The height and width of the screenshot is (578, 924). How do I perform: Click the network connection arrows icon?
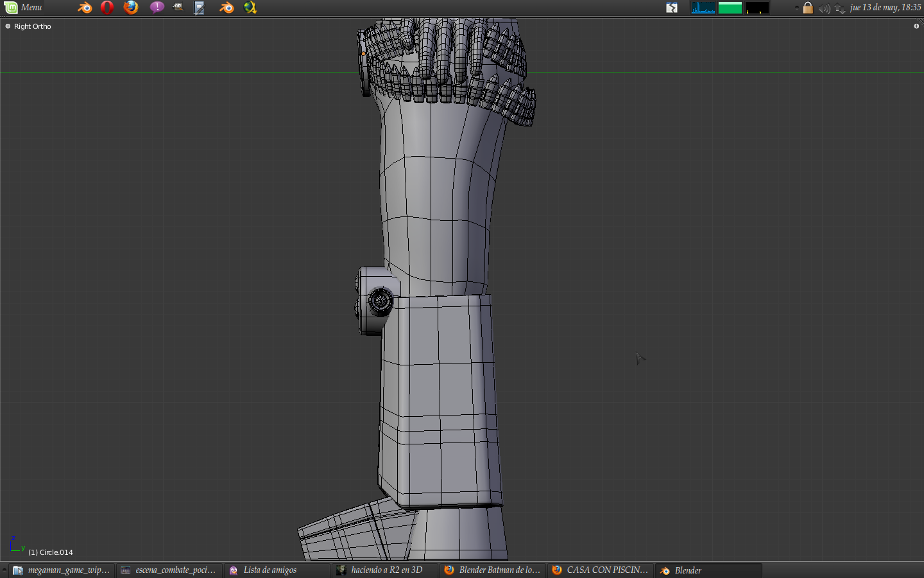point(840,8)
